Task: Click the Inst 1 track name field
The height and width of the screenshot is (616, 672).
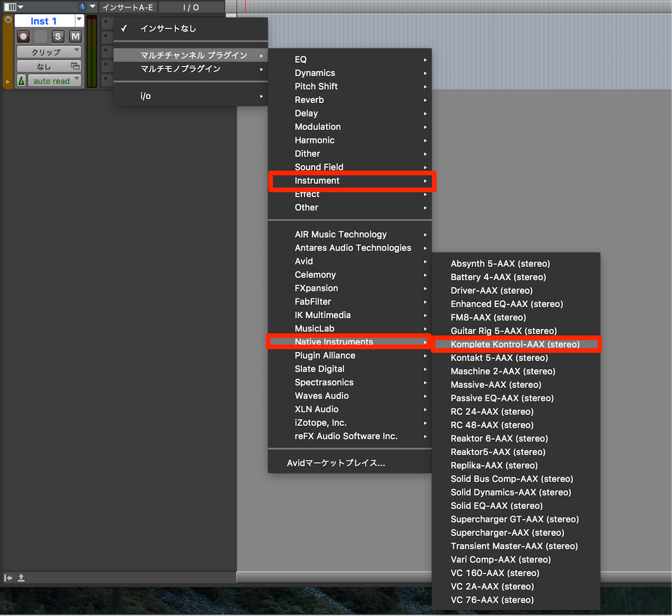Action: point(44,21)
